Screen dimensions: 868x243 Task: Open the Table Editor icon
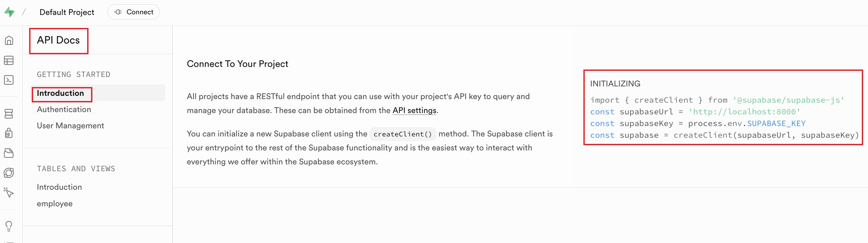point(9,60)
